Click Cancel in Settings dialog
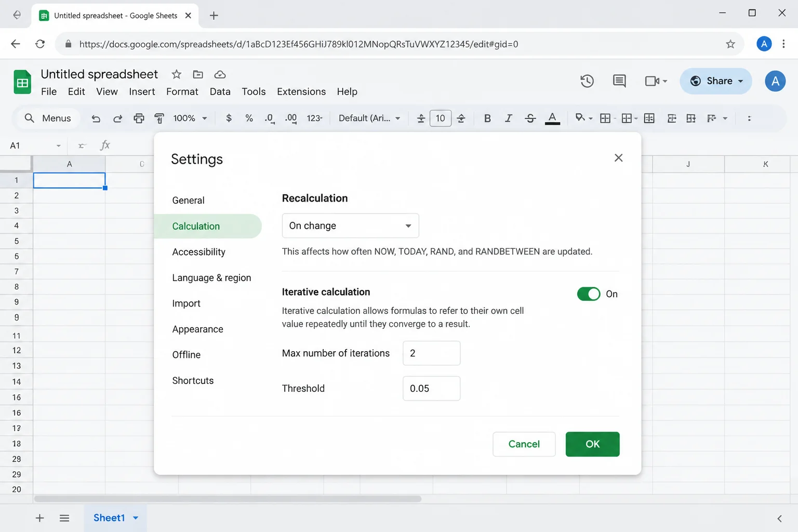The image size is (798, 532). click(524, 444)
